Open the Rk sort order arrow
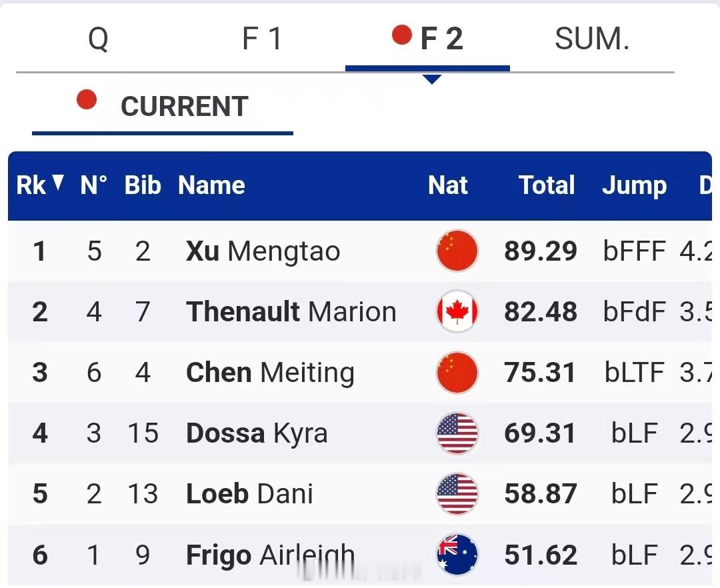This screenshot has height=588, width=720. [x=59, y=181]
